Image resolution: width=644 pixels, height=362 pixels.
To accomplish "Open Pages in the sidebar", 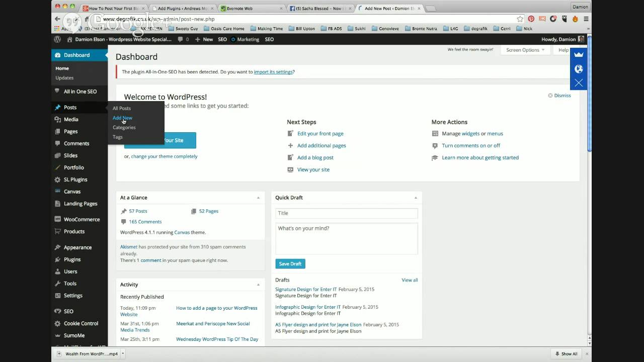I will (70, 132).
